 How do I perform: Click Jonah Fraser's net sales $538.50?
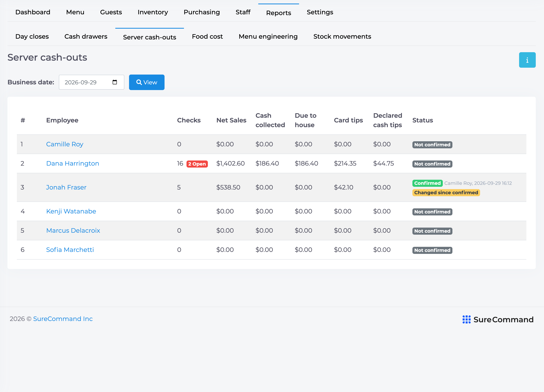click(228, 187)
